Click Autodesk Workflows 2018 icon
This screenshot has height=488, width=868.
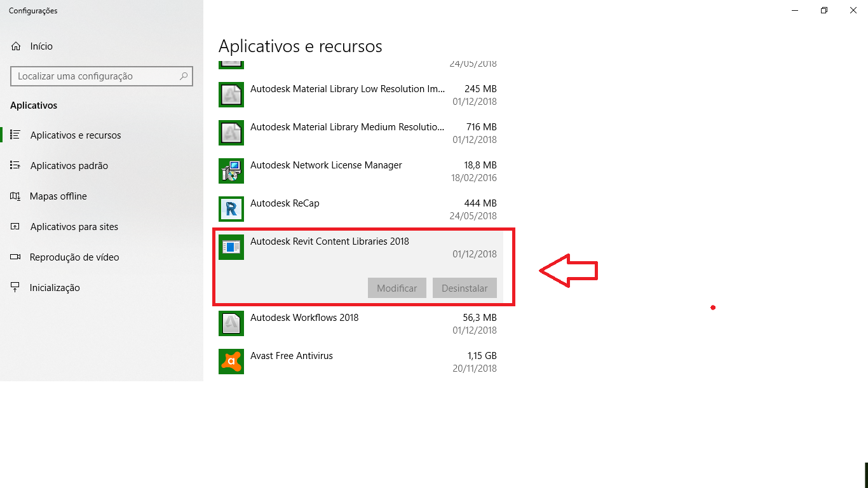tap(231, 324)
